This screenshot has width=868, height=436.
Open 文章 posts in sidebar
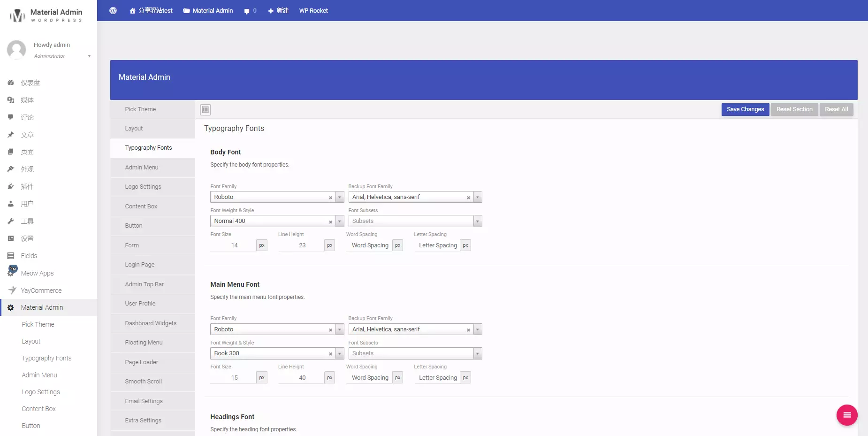coord(49,135)
